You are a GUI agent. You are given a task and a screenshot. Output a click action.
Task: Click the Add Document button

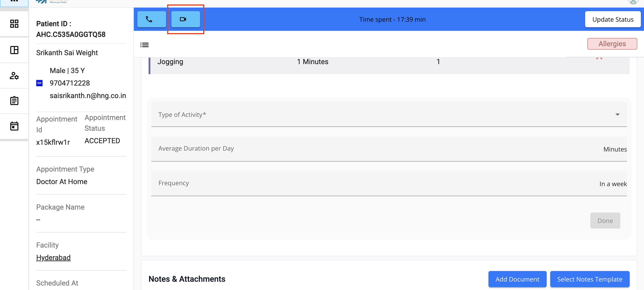click(517, 279)
